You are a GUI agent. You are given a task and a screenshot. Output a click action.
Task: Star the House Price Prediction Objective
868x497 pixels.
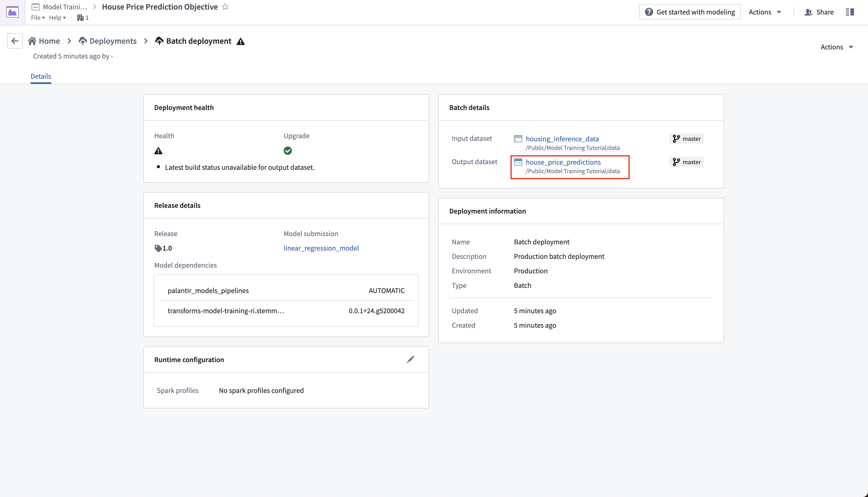pos(225,7)
